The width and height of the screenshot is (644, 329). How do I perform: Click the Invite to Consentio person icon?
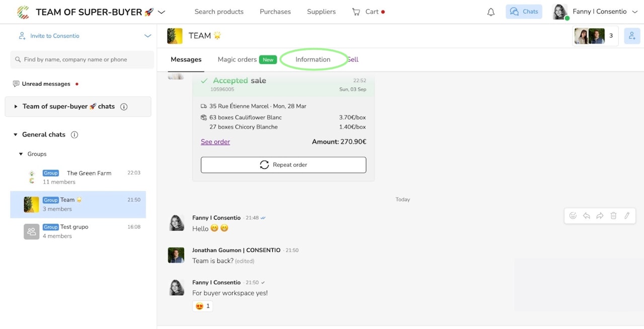click(x=22, y=36)
